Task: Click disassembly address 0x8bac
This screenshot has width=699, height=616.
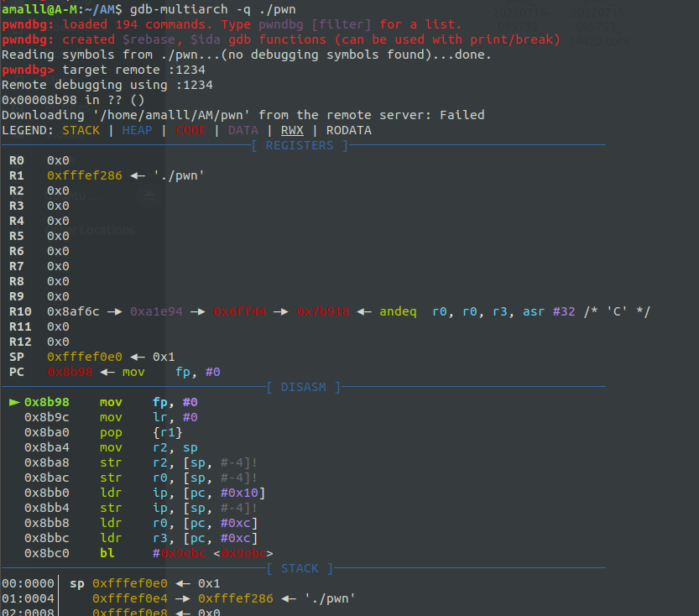Action: (x=47, y=478)
